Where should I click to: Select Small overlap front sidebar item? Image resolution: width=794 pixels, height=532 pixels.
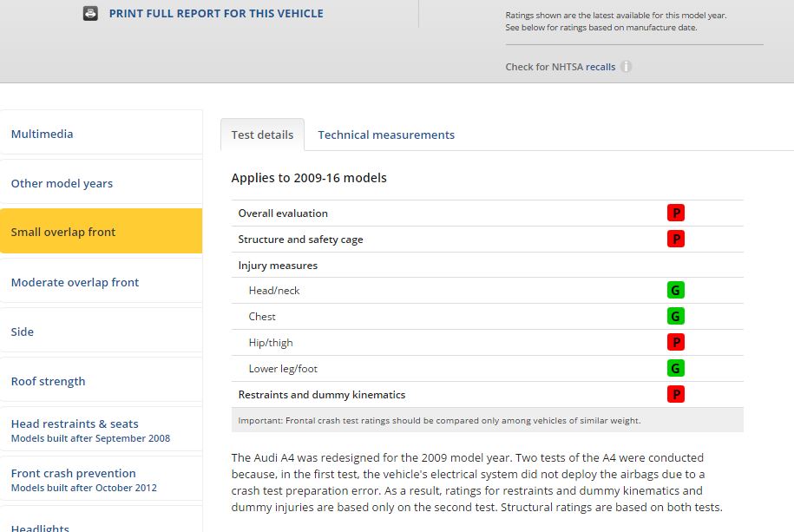click(x=102, y=231)
